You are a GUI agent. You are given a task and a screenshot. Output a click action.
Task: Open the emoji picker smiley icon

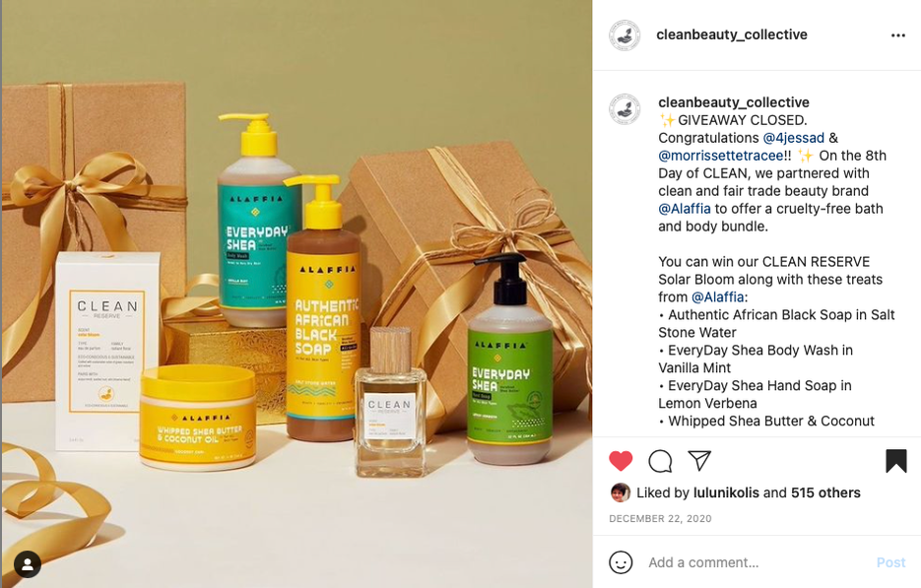pos(621,562)
